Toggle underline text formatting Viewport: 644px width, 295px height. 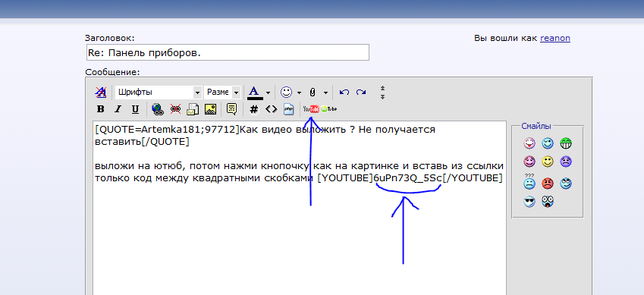click(135, 109)
